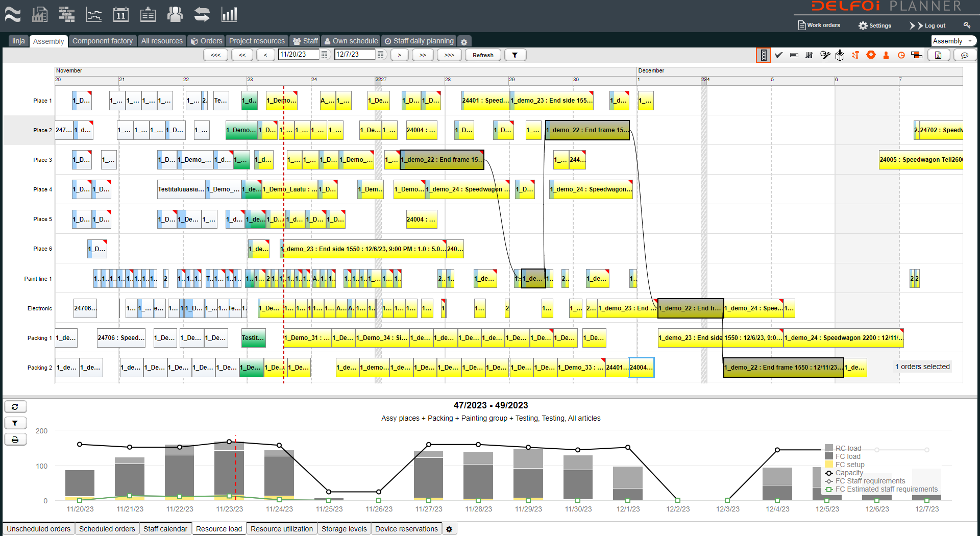This screenshot has width=980, height=536.
Task: Click the swap arrows icon in top bar
Action: tap(202, 14)
